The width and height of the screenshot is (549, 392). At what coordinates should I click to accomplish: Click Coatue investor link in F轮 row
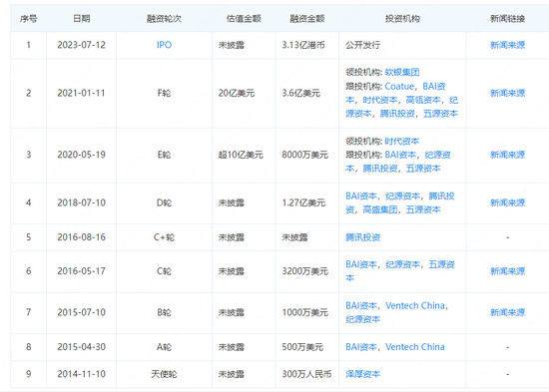[399, 86]
